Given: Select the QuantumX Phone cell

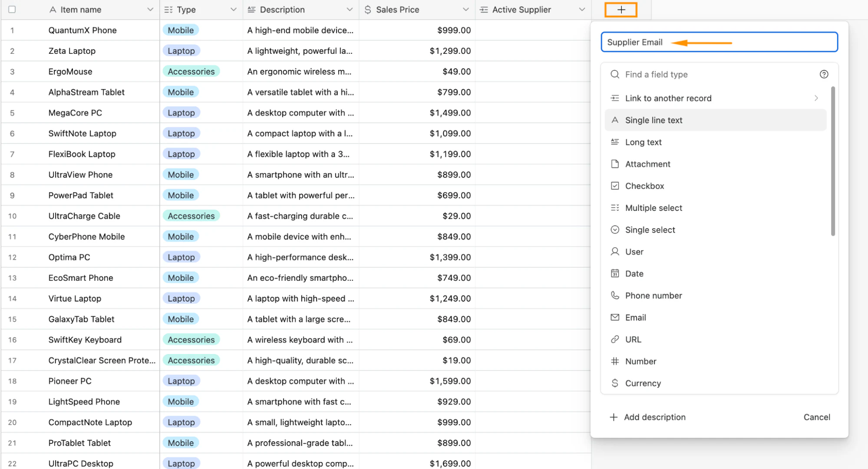Looking at the screenshot, I should point(83,30).
